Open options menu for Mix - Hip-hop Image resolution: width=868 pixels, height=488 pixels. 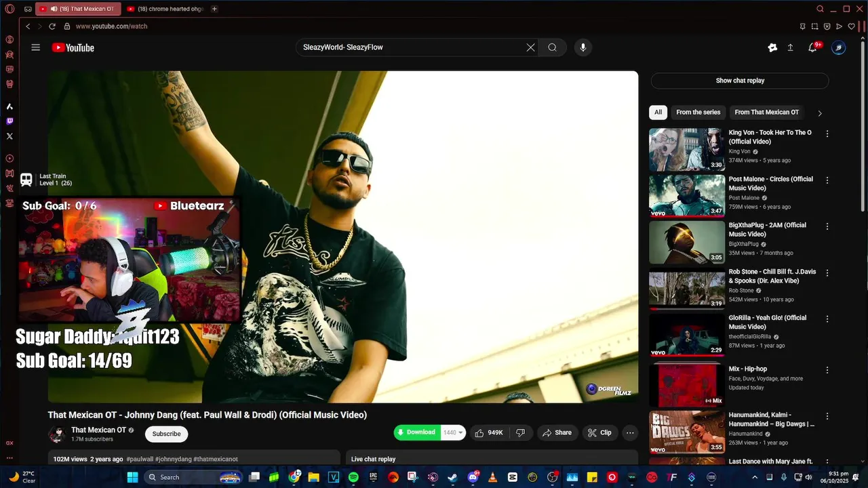[827, 370]
